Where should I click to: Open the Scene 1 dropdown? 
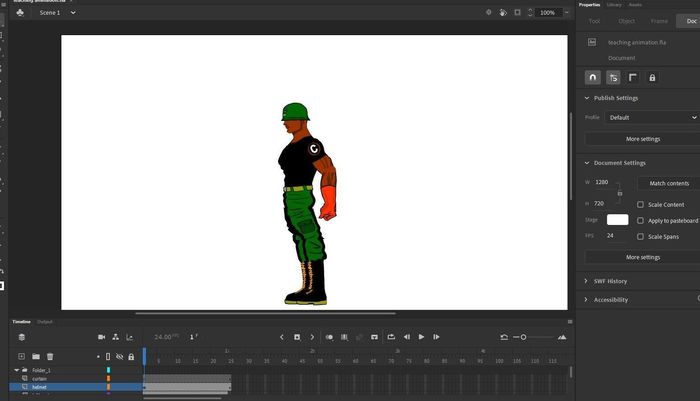click(x=73, y=13)
